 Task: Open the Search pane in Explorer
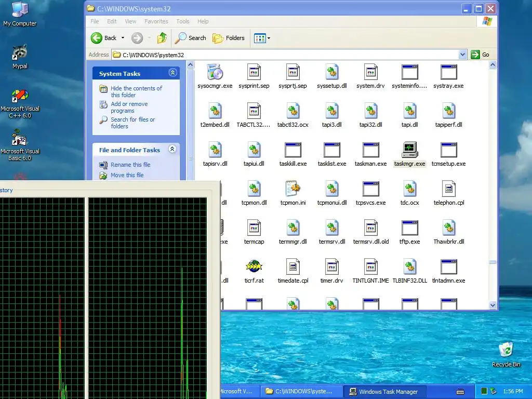click(190, 38)
